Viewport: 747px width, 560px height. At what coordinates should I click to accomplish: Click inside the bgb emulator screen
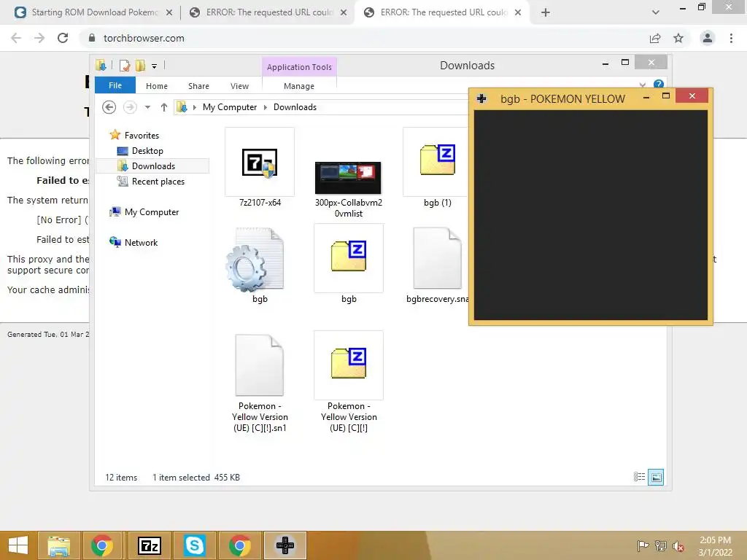click(591, 215)
